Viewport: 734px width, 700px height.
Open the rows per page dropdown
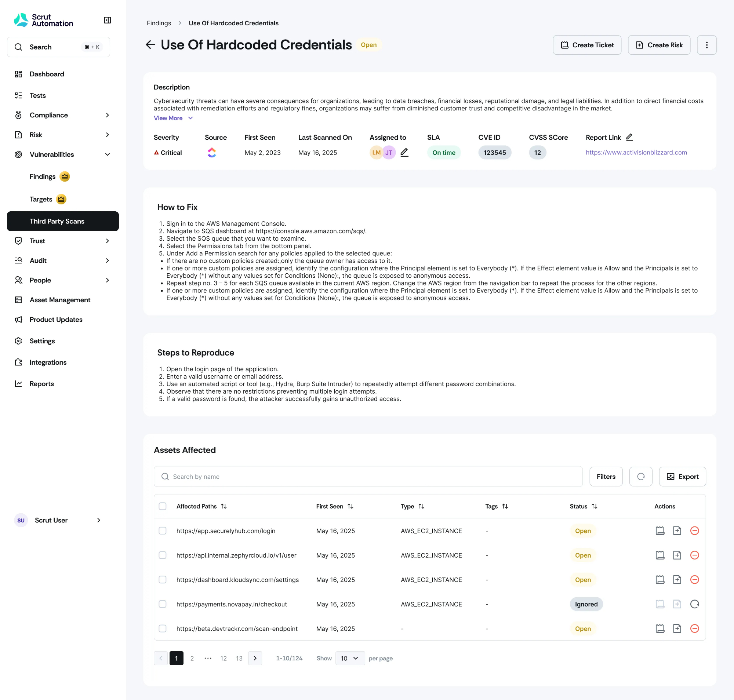tap(349, 658)
